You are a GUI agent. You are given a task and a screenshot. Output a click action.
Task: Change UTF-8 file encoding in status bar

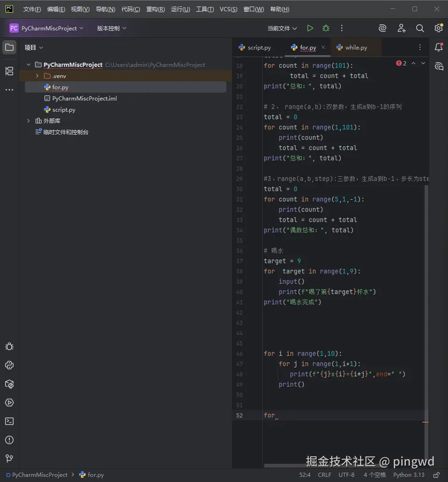pos(347,475)
